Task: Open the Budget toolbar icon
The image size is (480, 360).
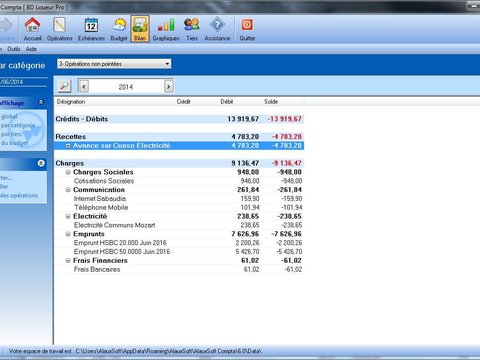Action: pos(119,29)
